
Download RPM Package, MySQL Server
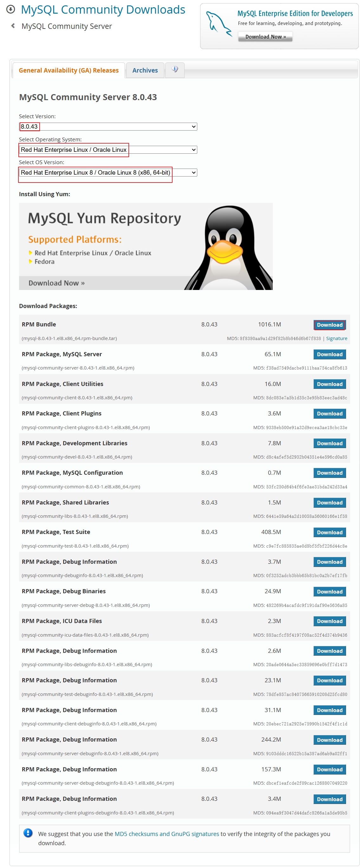[x=330, y=354]
